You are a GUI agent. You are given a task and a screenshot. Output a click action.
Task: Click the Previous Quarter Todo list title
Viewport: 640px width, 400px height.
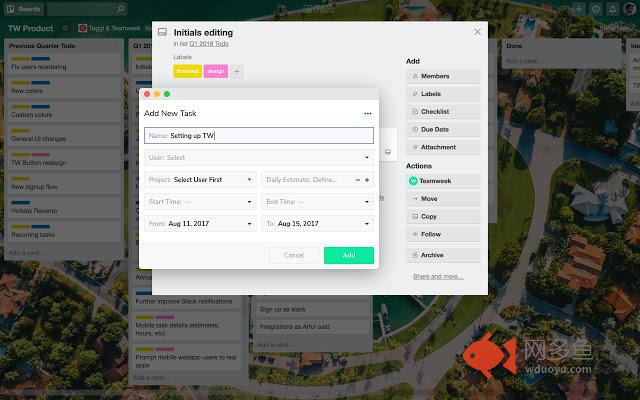(x=42, y=46)
